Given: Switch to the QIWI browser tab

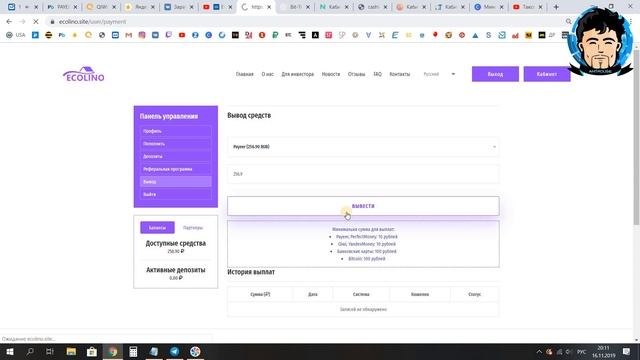Looking at the screenshot, I should click(x=100, y=7).
